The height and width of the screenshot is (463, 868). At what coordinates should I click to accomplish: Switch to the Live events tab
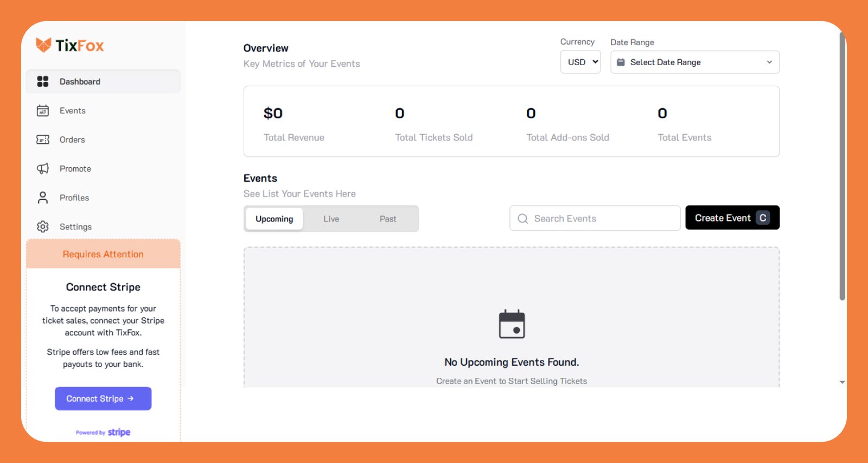click(331, 219)
